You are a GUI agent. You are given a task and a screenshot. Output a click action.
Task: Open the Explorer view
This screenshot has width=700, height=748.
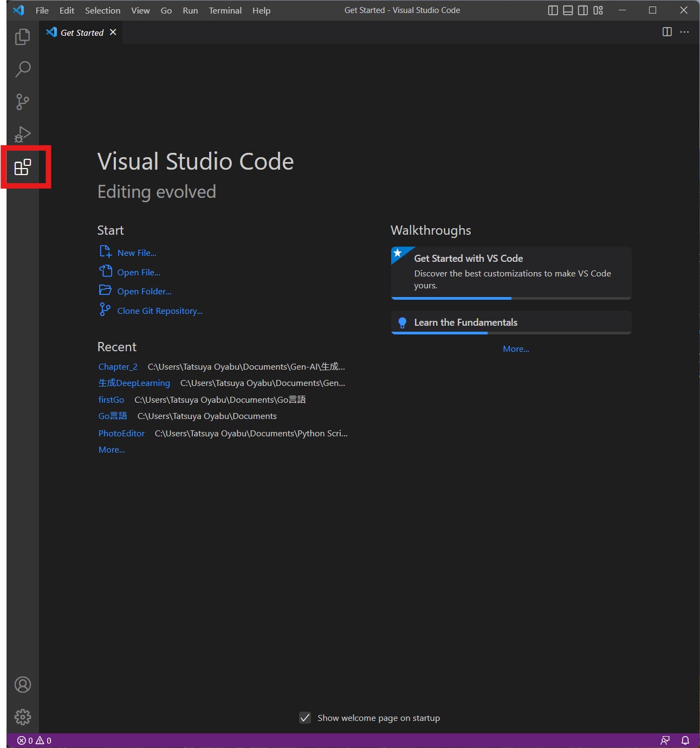23,37
